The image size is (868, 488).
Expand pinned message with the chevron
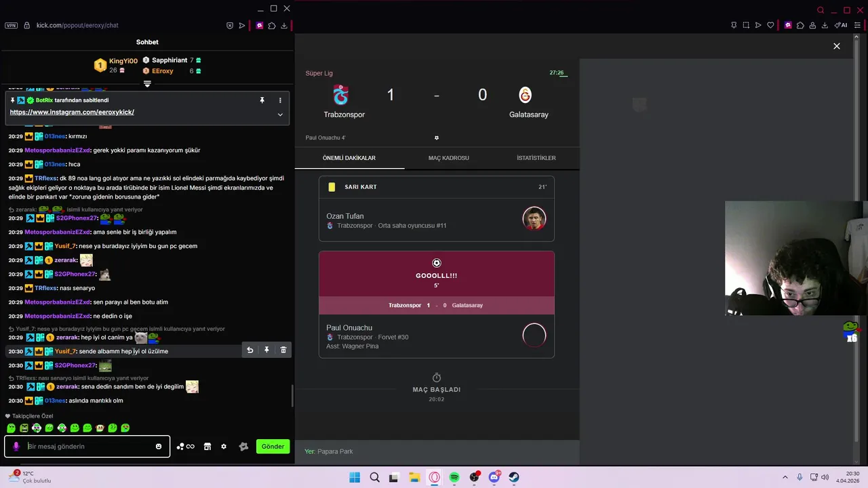[280, 115]
